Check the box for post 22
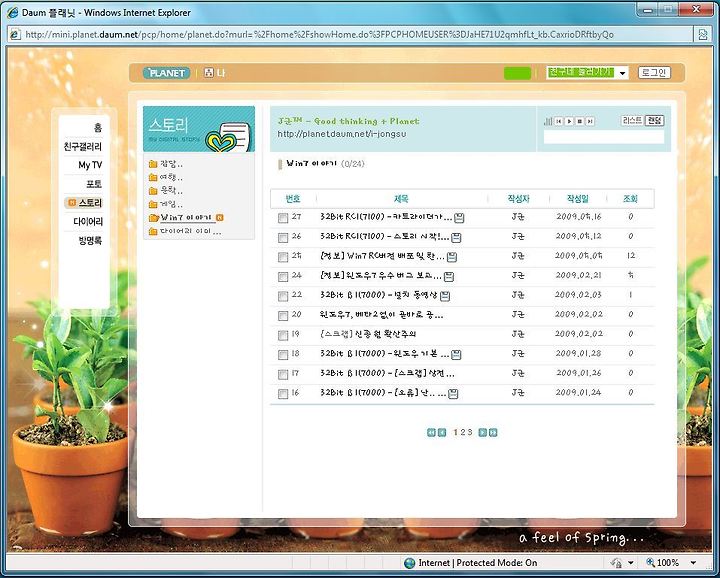 pyautogui.click(x=283, y=296)
